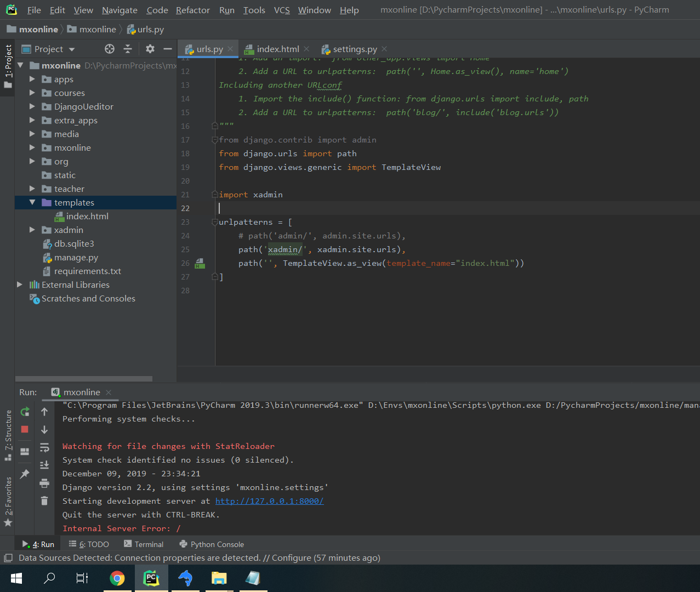This screenshot has height=592, width=700.
Task: Open the http://127.0.0.1:8000/ link
Action: 269,501
